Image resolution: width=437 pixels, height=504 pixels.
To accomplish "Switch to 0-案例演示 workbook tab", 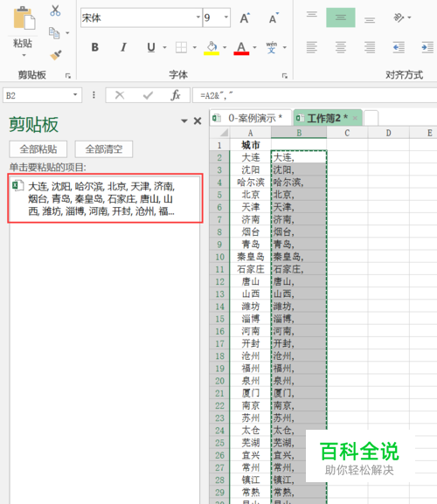I will (x=252, y=118).
